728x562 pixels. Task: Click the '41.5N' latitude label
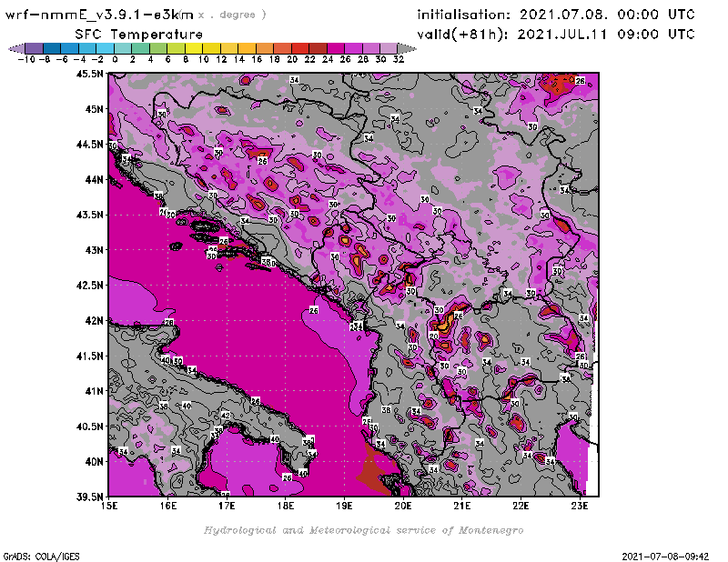coord(90,356)
